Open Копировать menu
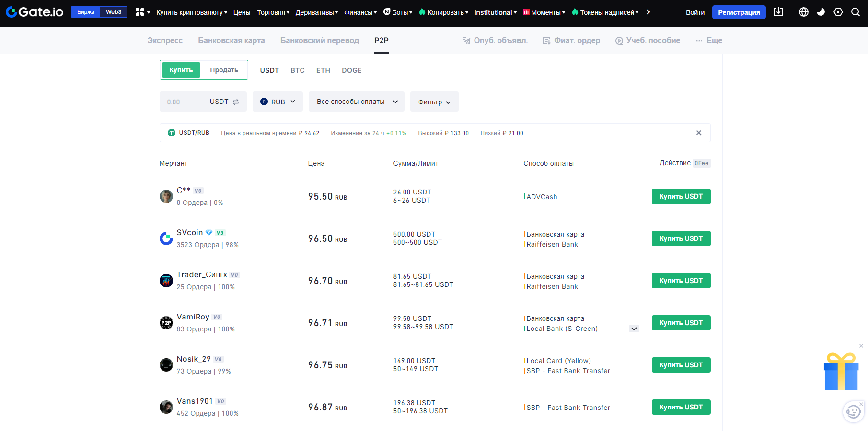The height and width of the screenshot is (431, 868). [x=443, y=12]
